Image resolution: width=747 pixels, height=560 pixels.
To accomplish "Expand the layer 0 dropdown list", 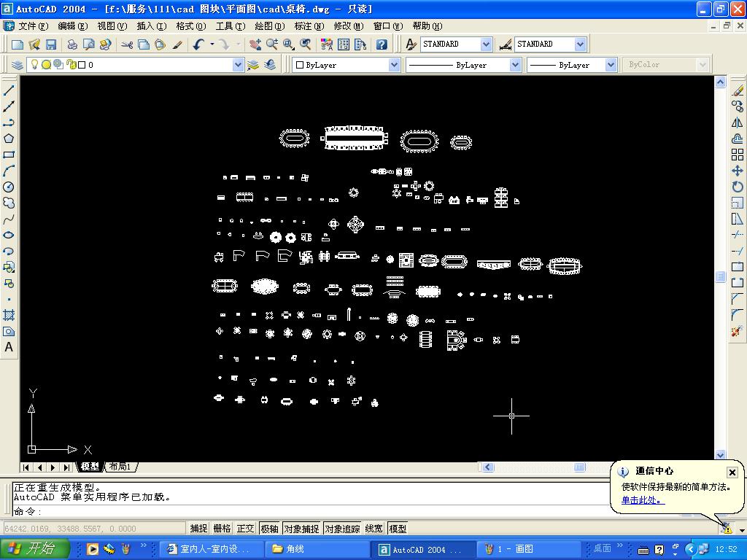I will coord(238,65).
